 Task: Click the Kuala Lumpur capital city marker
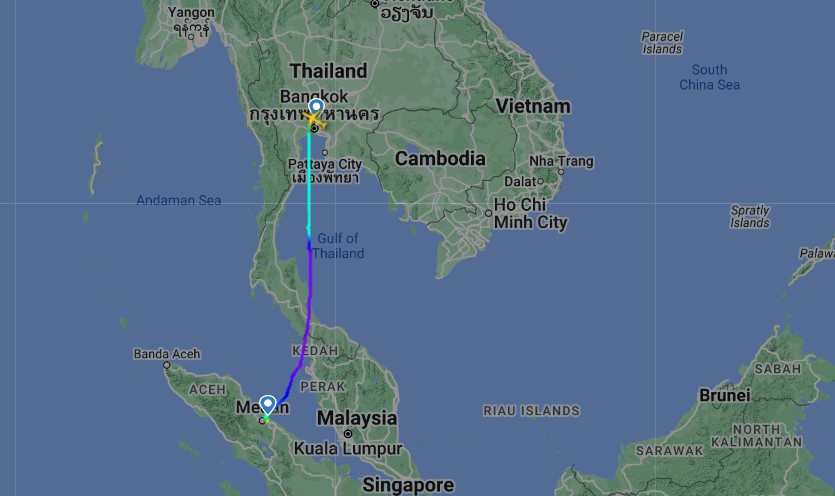point(348,434)
